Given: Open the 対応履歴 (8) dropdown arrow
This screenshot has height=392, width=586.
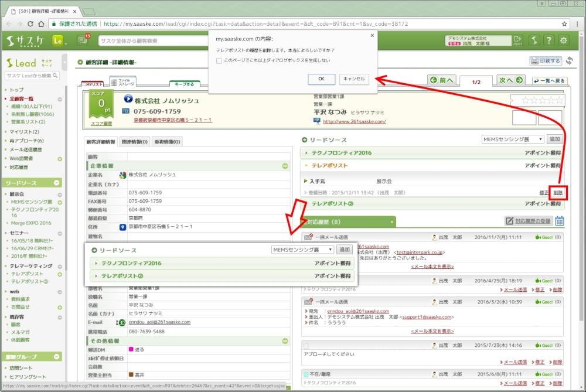Looking at the screenshot, I should (391, 223).
